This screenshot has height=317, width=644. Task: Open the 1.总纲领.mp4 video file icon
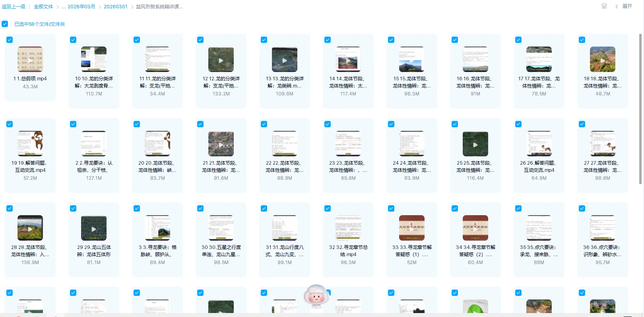(30, 59)
